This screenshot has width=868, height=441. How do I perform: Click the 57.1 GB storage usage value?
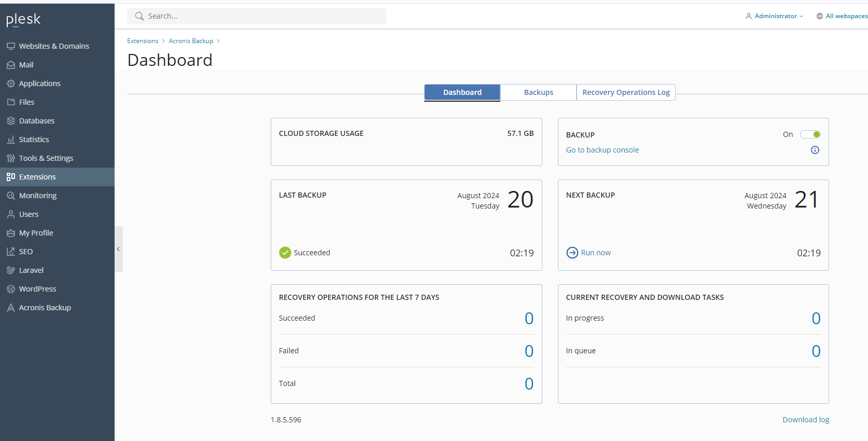pyautogui.click(x=521, y=133)
